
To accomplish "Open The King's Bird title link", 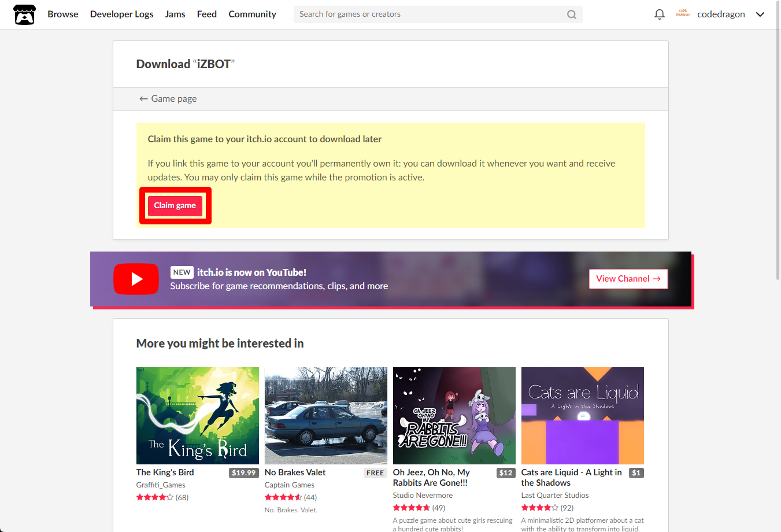I will click(x=165, y=472).
